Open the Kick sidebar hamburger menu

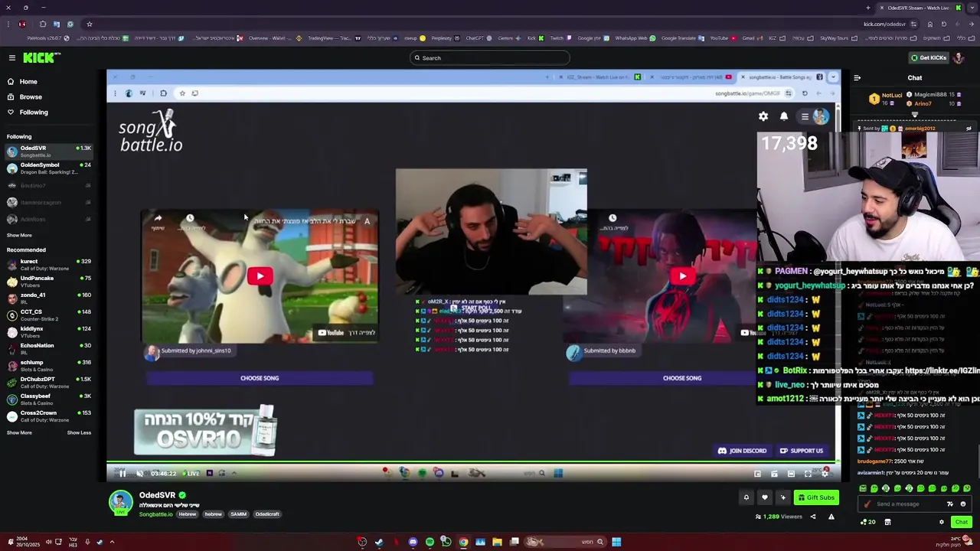[x=12, y=57]
